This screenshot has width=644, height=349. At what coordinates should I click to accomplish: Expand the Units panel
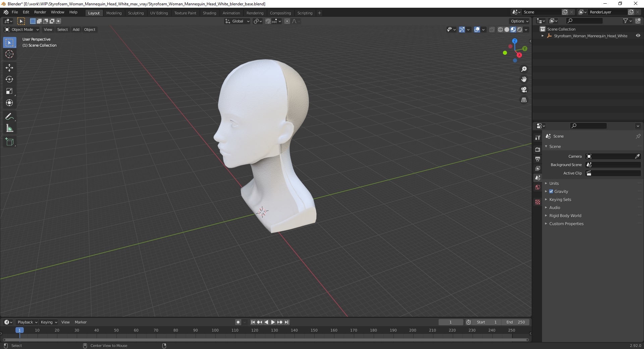554,183
